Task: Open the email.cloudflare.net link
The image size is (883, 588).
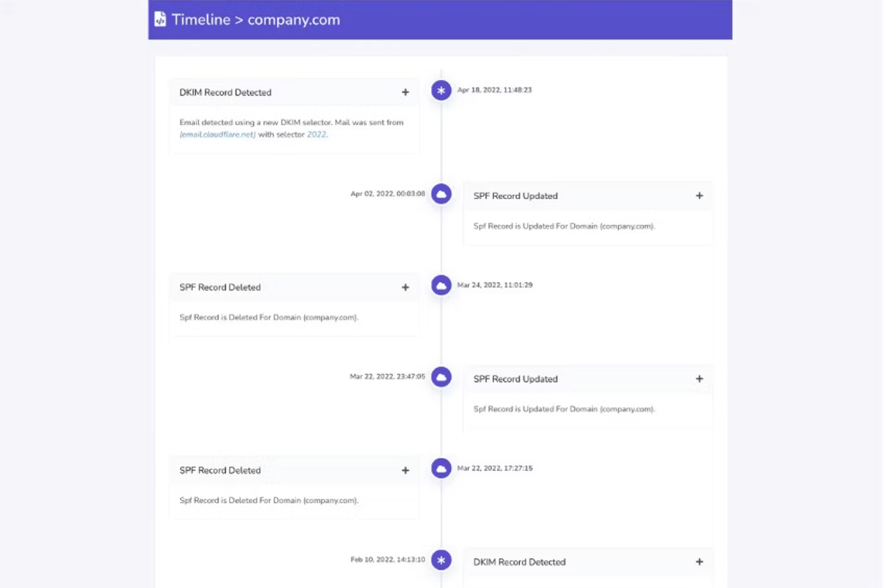Action: (218, 134)
